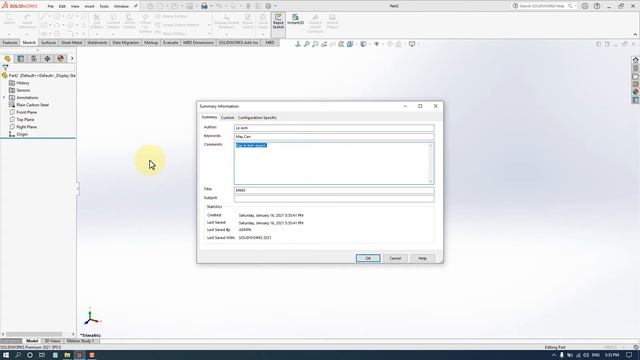The image size is (640, 360).
Task: Open SOLIDWORKS Resources home icon in task pane
Action: point(636,60)
